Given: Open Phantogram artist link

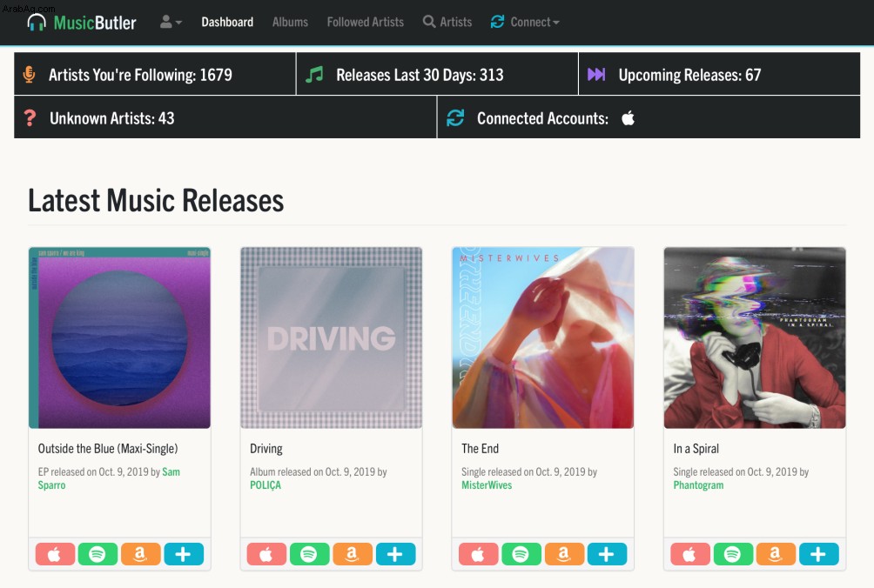Looking at the screenshot, I should 698,485.
